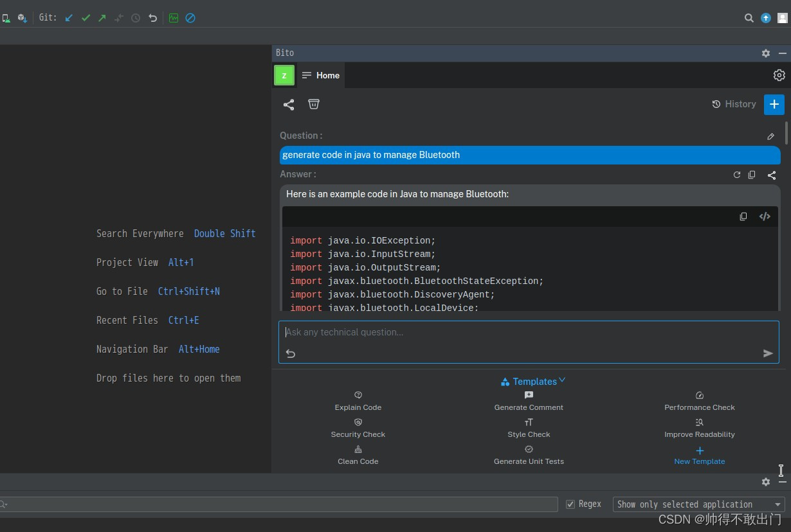Select the Generate Unit Tests template
The width and height of the screenshot is (791, 532).
pos(529,456)
